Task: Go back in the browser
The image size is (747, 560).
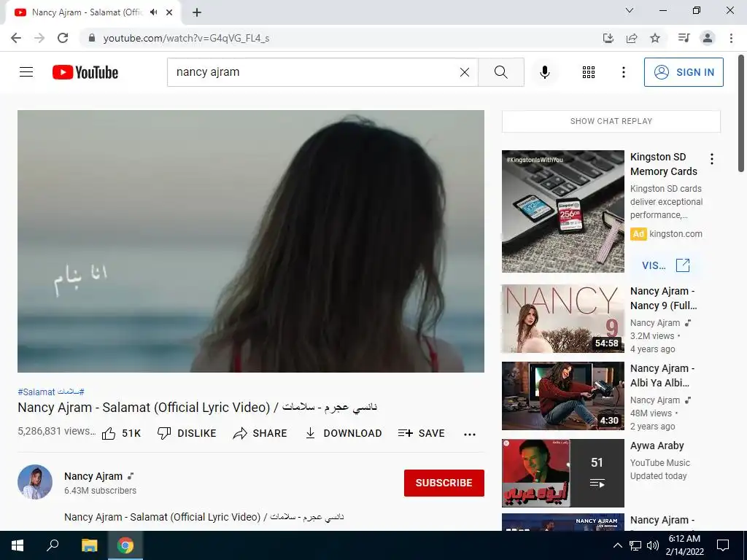Action: click(x=16, y=38)
